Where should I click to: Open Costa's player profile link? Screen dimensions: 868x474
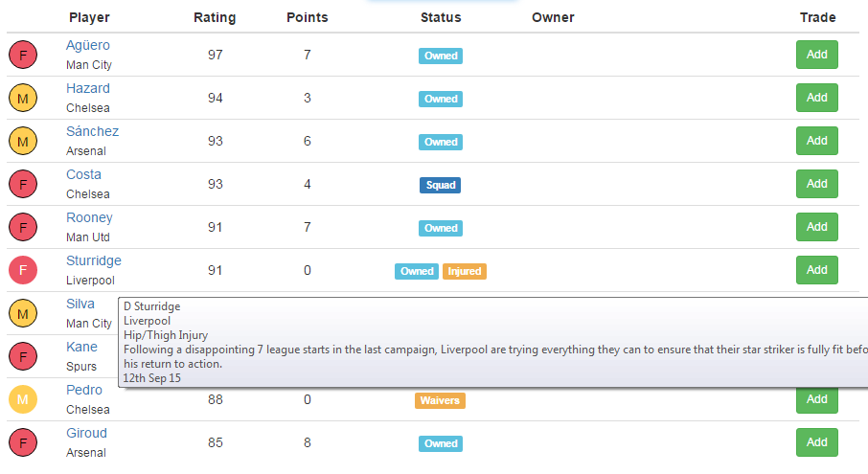click(x=83, y=175)
